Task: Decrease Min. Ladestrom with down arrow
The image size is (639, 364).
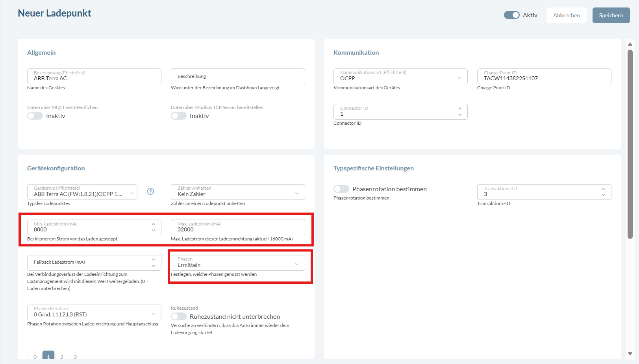Action: tap(154, 231)
